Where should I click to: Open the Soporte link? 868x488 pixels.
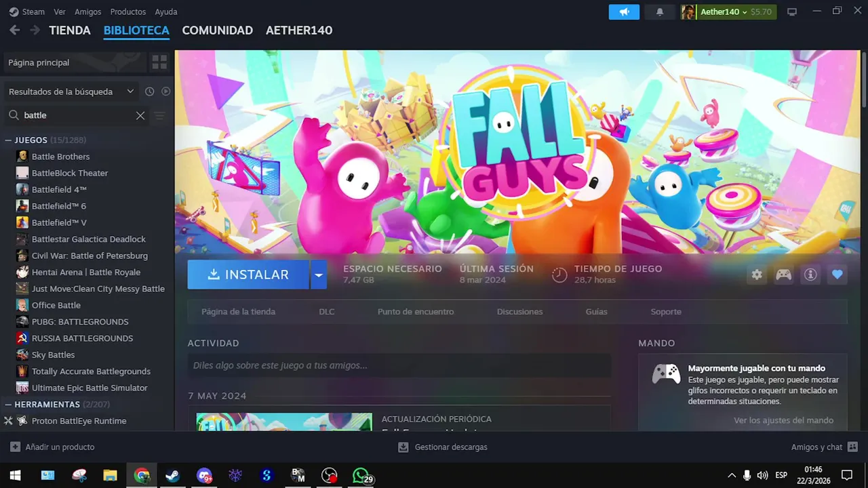[x=666, y=312]
